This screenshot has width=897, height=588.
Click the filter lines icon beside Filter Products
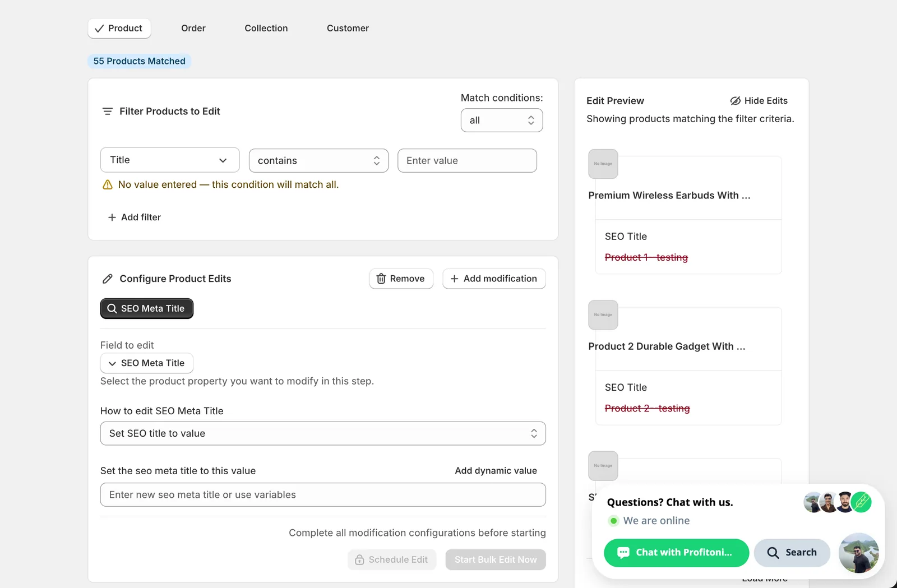point(108,112)
